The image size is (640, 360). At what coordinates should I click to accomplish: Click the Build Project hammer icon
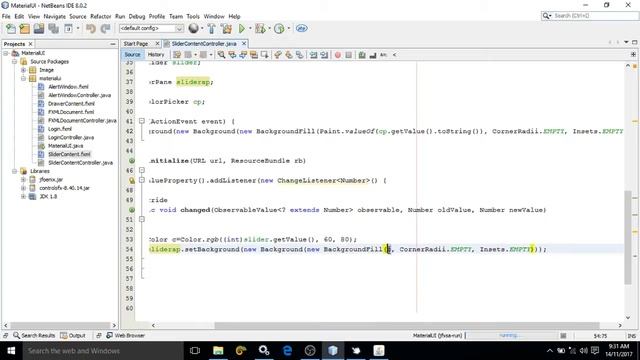211,29
